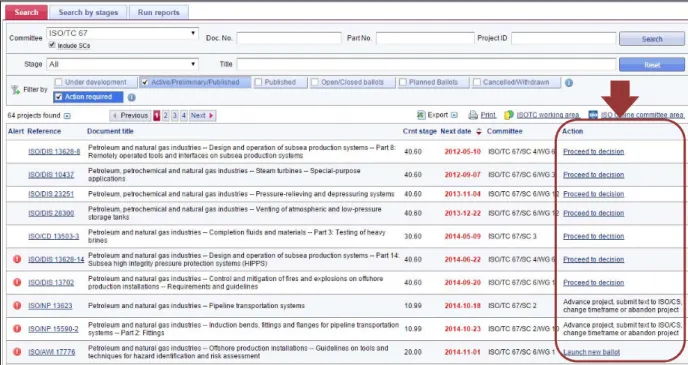
Task: Open reference ISO/DIS 23251
Action: coord(51,194)
